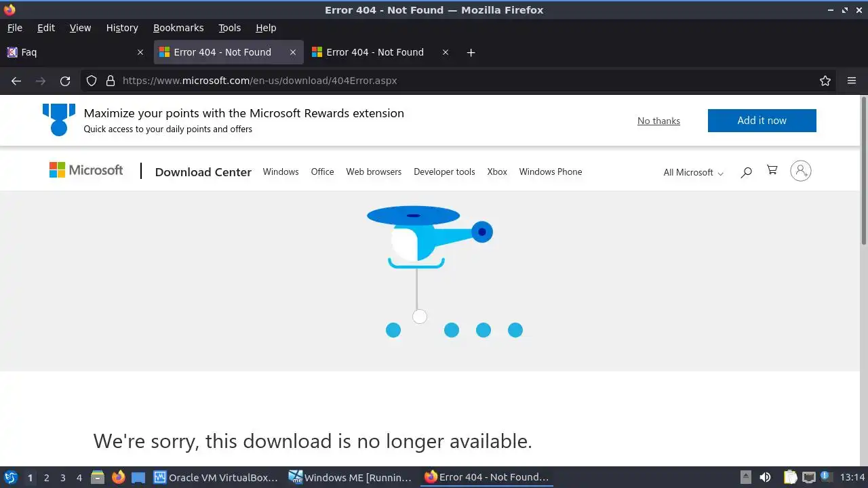This screenshot has width=868, height=488.
Task: Open the Microsoft shopping cart
Action: 772,170
